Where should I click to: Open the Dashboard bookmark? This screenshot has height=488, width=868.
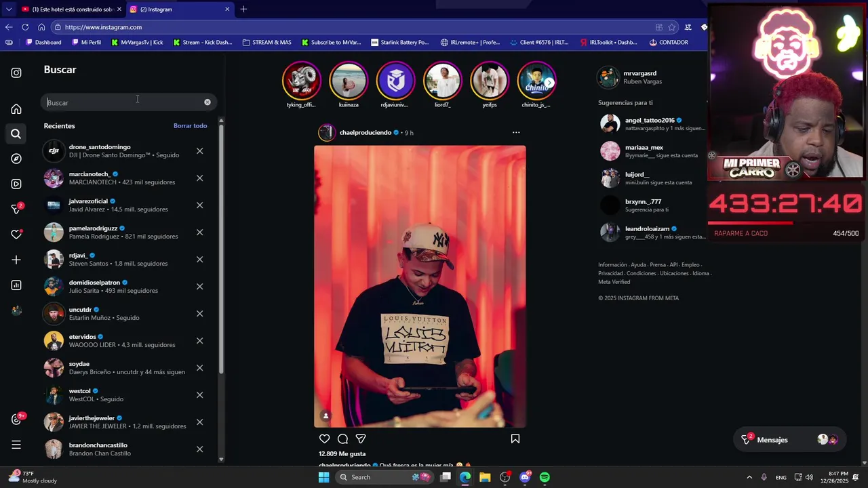[43, 42]
